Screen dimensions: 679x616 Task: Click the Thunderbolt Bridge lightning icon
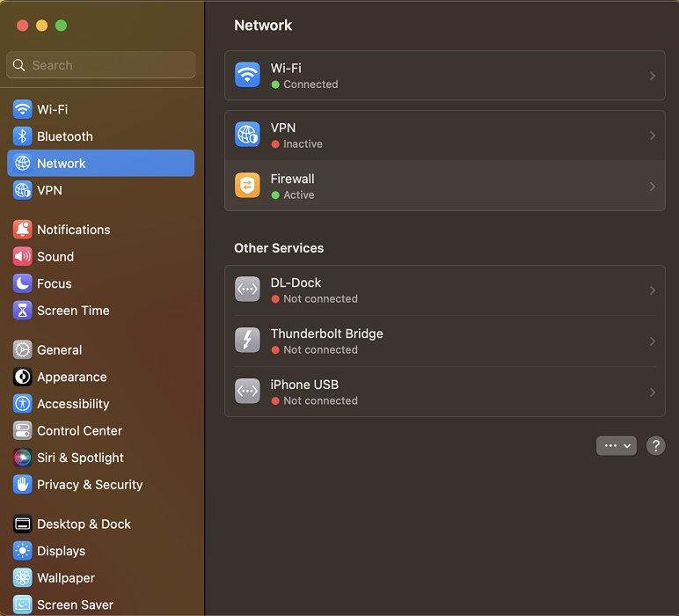247,340
